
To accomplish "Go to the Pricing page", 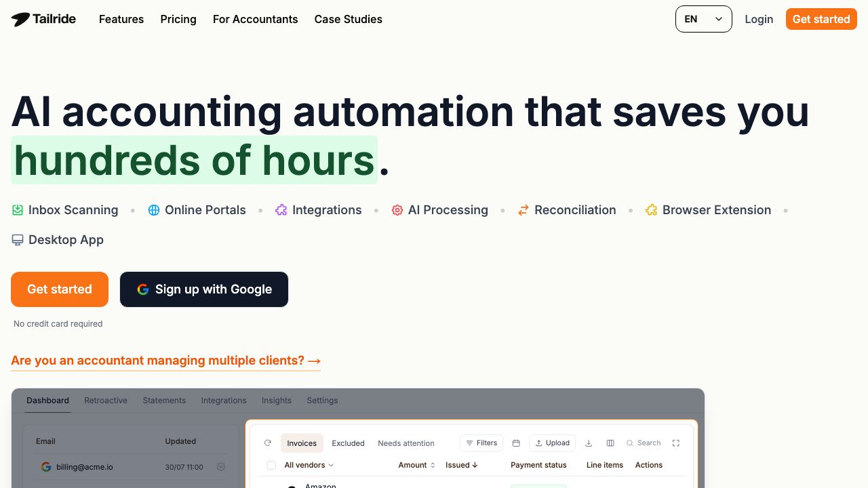I will point(178,19).
